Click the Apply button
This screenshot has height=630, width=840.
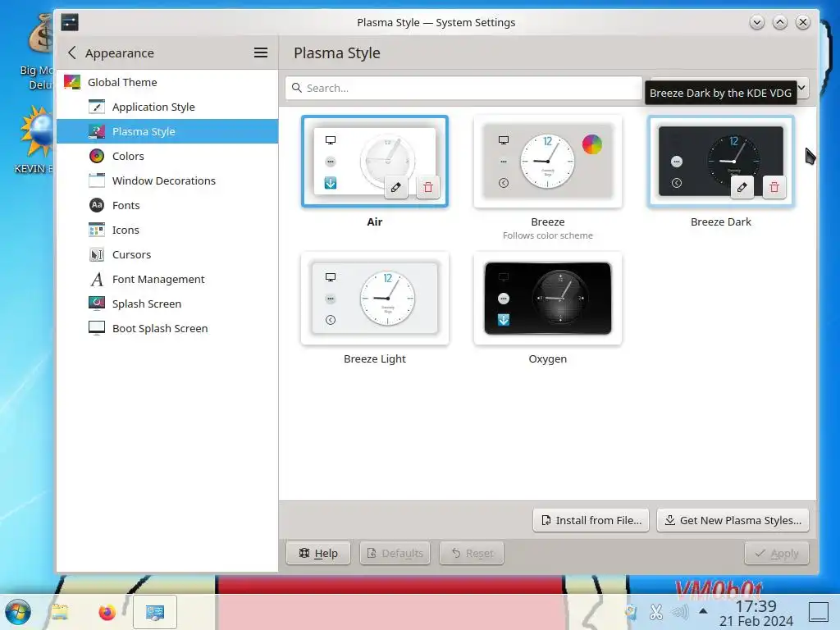click(x=776, y=553)
